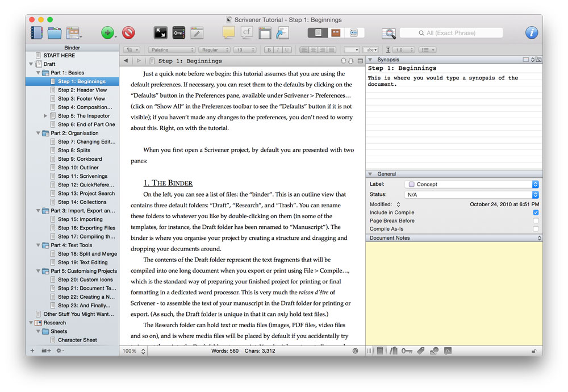
Task: Open the list style dropdown
Action: point(428,50)
